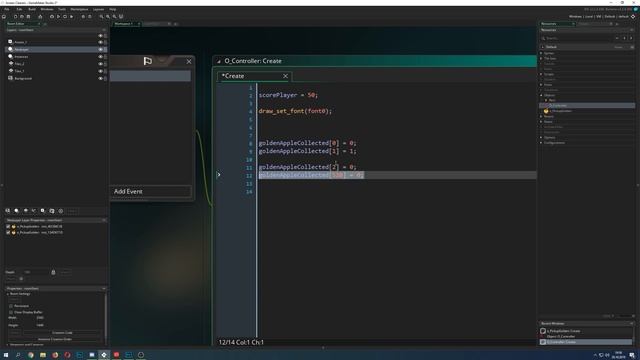This screenshot has height=360, width=640.
Task: Click the create new background layer icon
Action: tap(8, 211)
